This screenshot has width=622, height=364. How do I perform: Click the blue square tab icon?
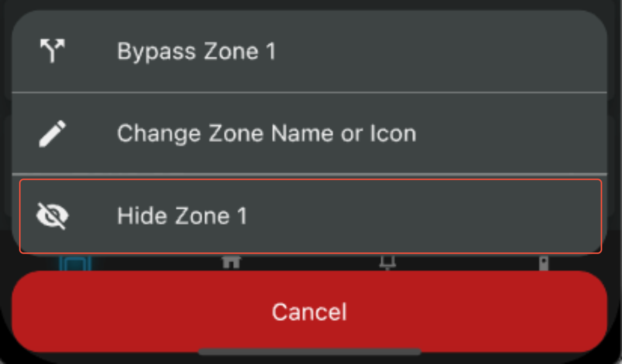75,263
